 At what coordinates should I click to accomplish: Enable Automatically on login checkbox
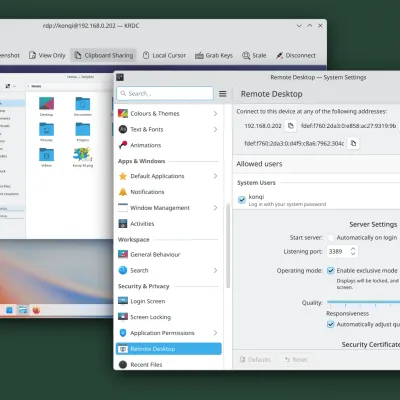(x=330, y=238)
